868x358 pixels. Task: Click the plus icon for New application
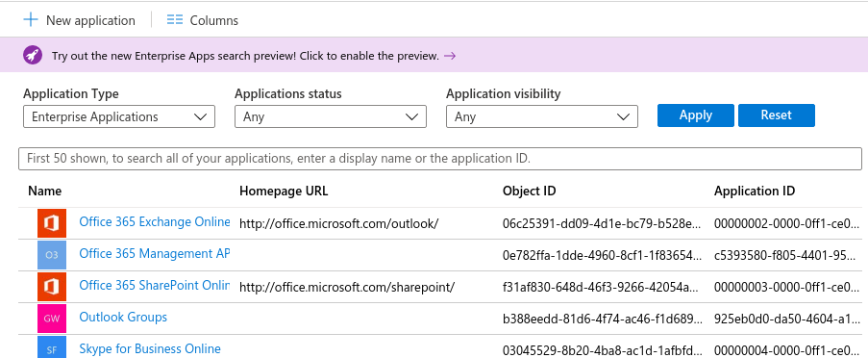[31, 20]
